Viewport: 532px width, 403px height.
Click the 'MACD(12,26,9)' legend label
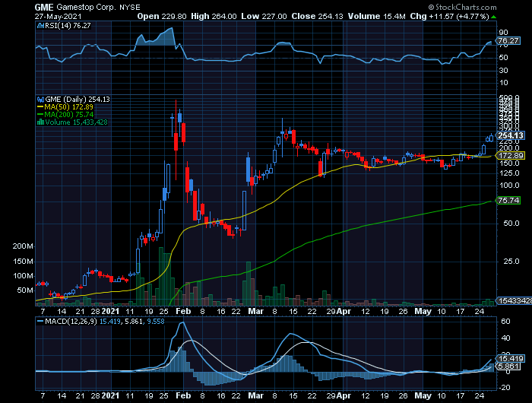pos(71,321)
